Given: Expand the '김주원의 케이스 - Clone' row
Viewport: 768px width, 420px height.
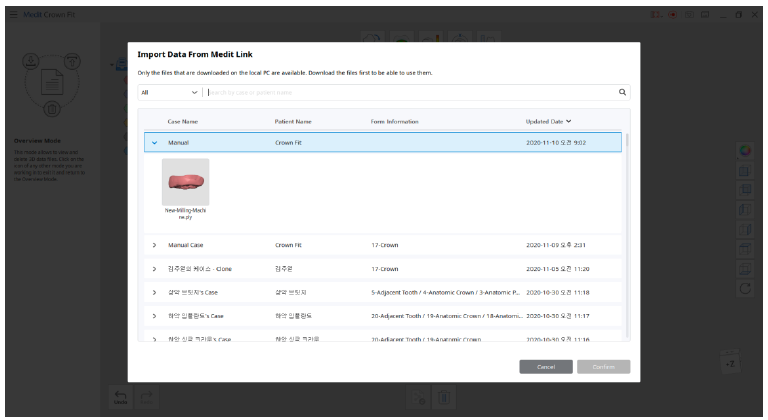Looking at the screenshot, I should pos(154,269).
